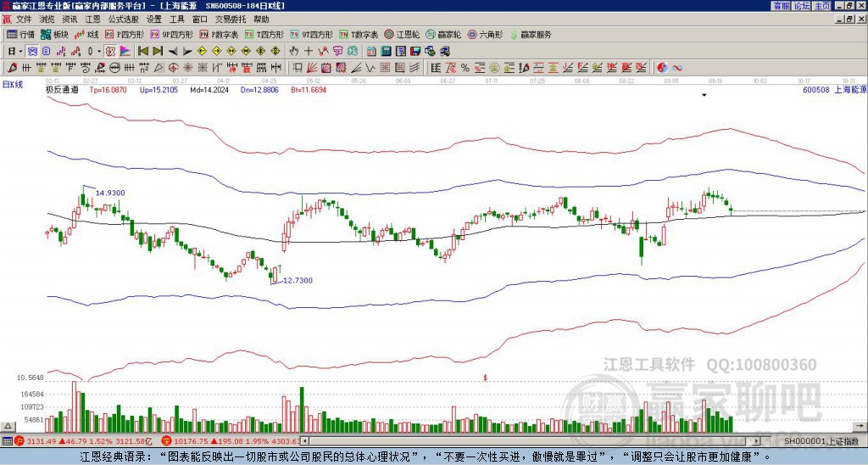Open the 文件 menu

[24, 20]
